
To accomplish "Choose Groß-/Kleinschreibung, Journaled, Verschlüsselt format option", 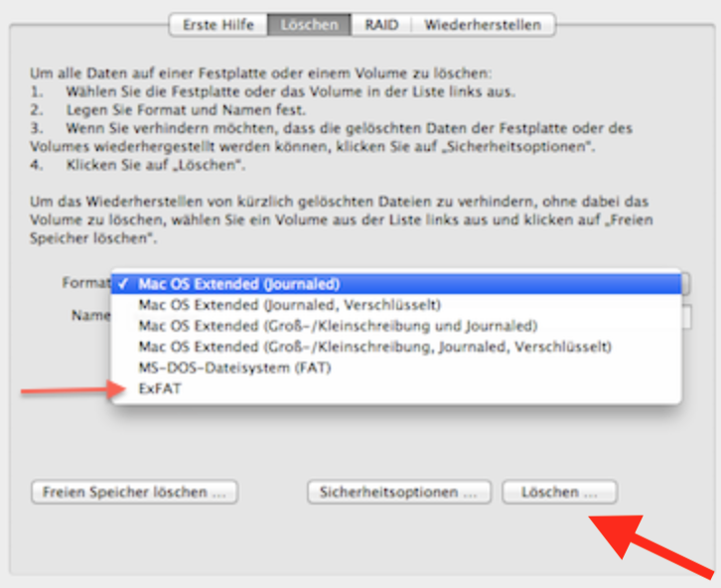I will (396, 347).
